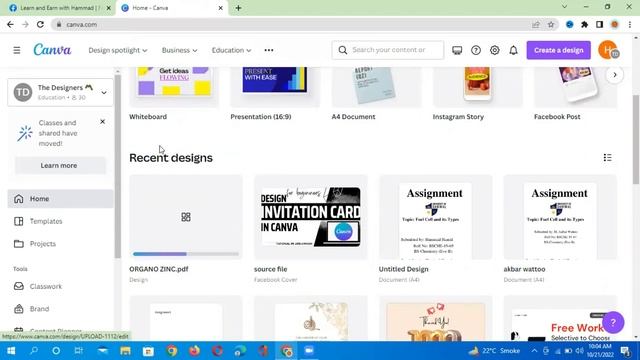
Task: Open taskbar search magnifier
Action: click(34, 351)
